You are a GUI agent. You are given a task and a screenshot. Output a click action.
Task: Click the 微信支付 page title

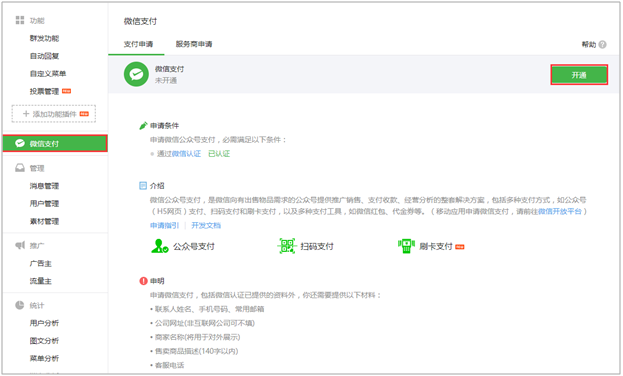coord(140,21)
